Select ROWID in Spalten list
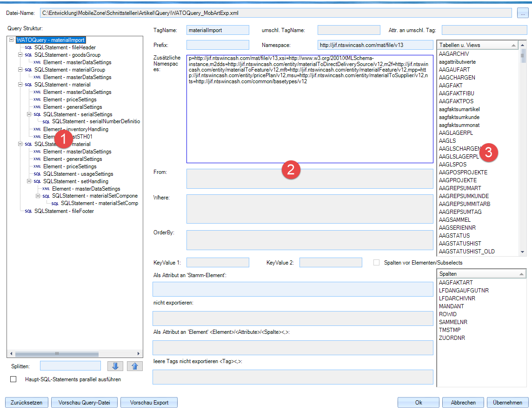This screenshot has width=532, height=411. pyautogui.click(x=447, y=314)
